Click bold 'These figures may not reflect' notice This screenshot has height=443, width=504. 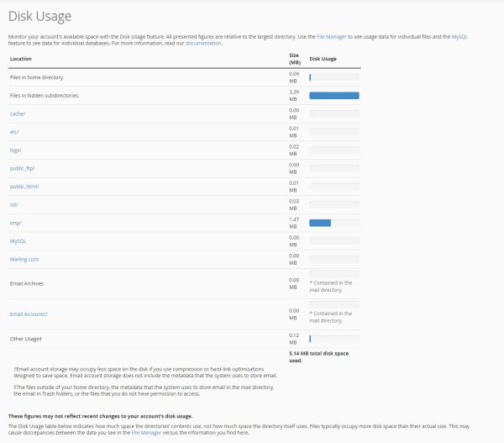click(x=100, y=416)
